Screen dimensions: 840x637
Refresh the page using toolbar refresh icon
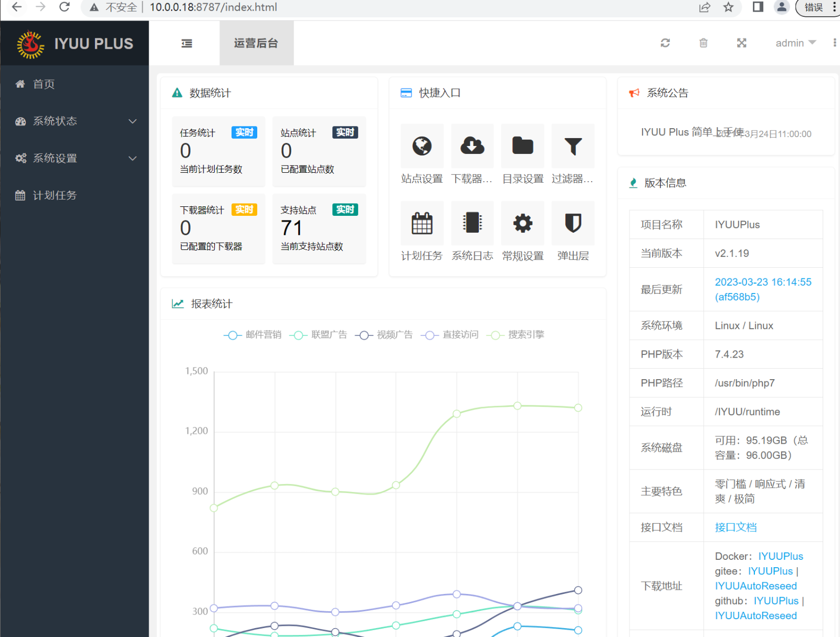[x=665, y=43]
